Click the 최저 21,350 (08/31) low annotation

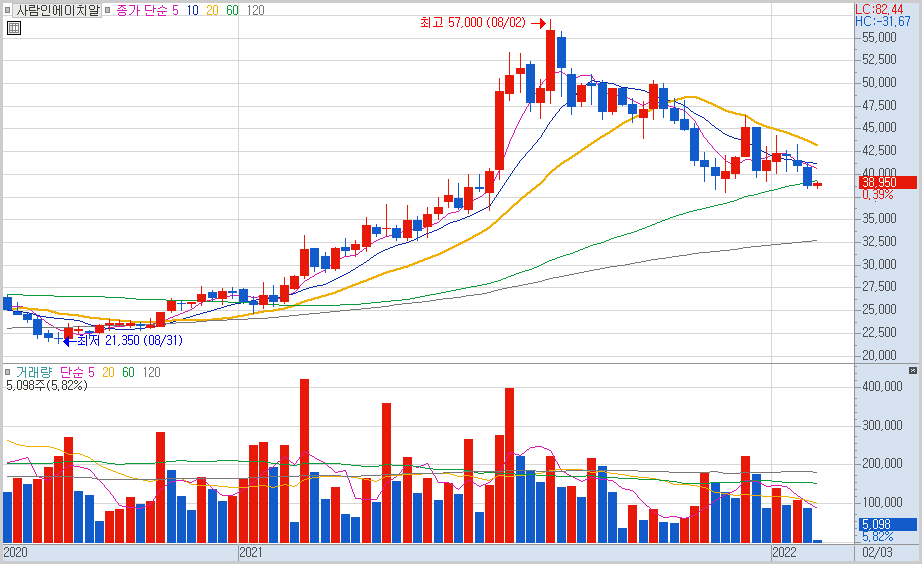coord(130,340)
